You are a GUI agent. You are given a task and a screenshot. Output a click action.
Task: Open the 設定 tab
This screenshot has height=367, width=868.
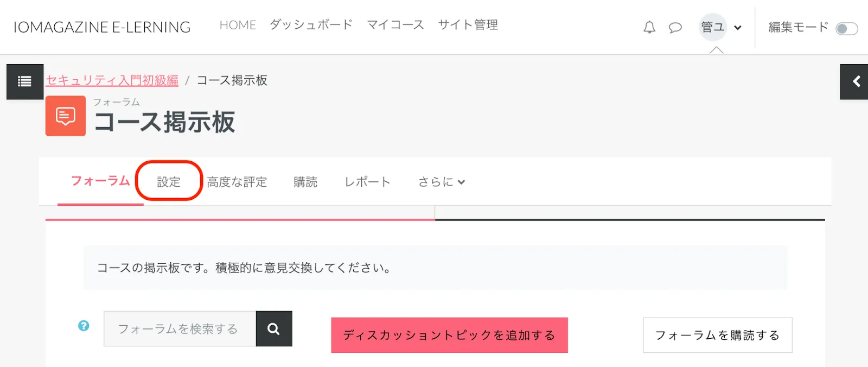tap(169, 182)
